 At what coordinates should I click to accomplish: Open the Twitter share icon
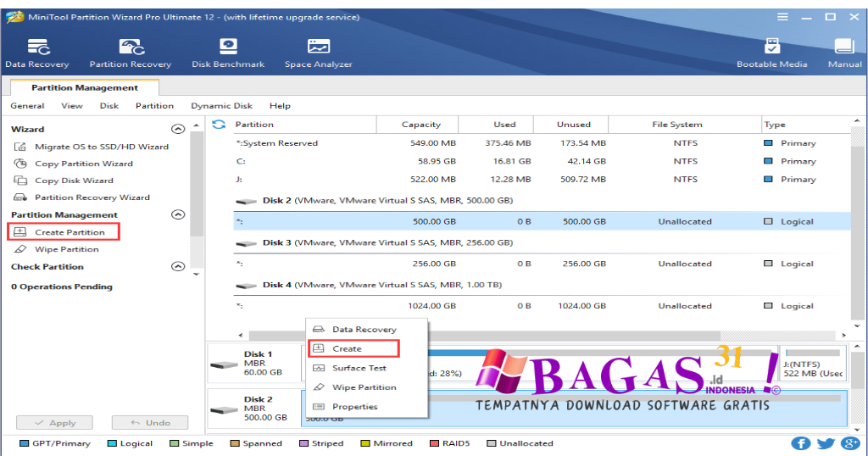826,443
